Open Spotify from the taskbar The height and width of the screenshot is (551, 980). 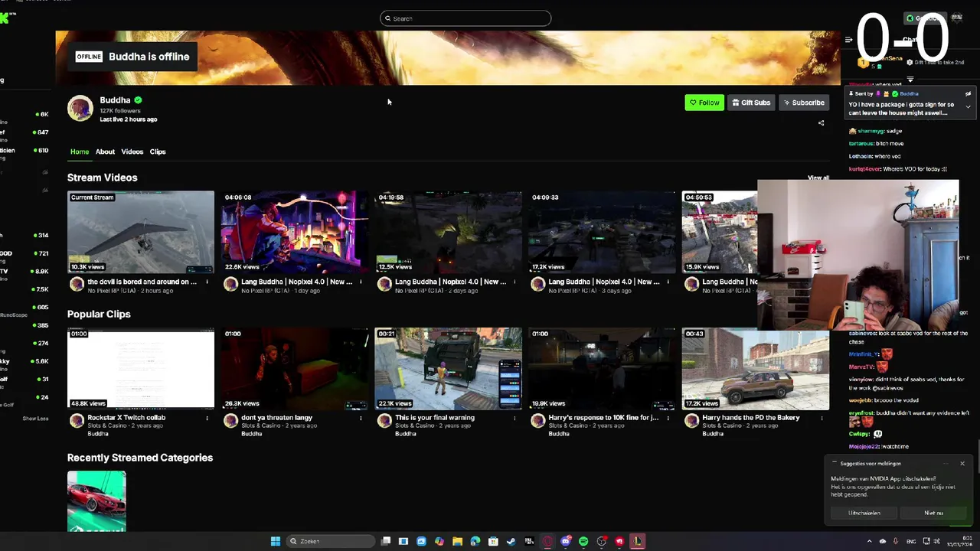583,541
